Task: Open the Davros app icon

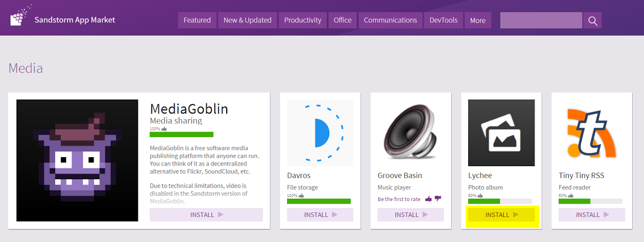Action: coord(320,132)
